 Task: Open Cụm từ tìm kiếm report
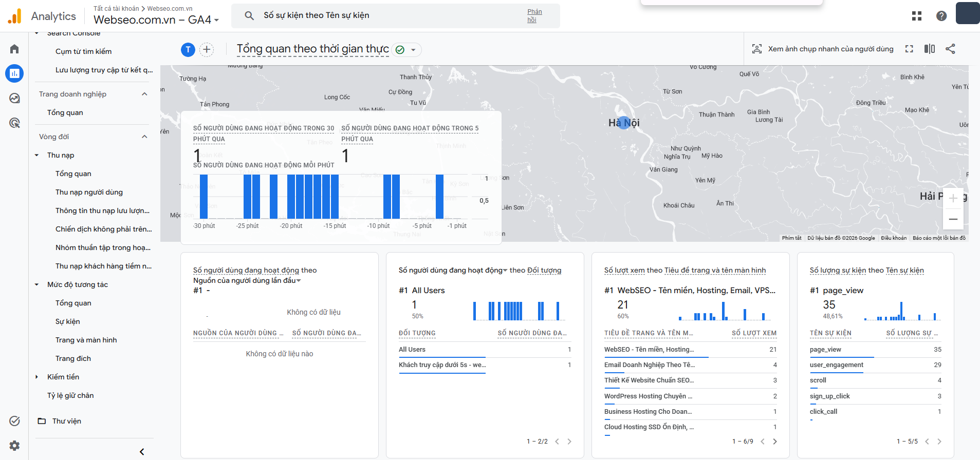pos(83,51)
